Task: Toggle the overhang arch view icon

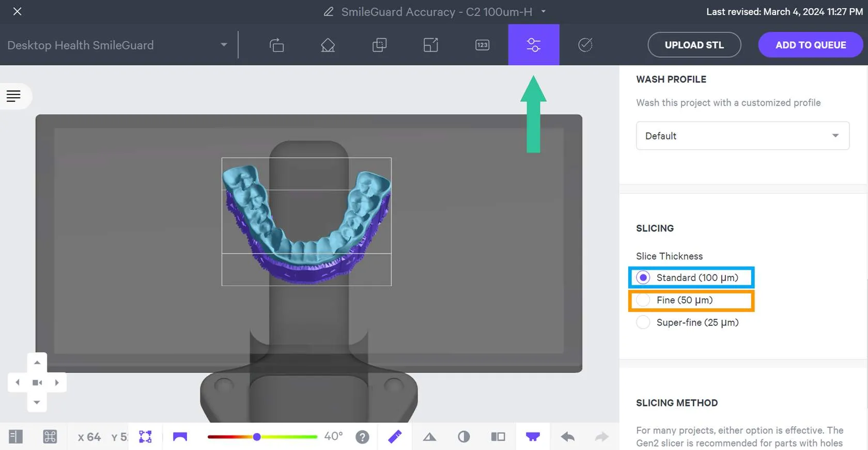Action: pos(180,437)
